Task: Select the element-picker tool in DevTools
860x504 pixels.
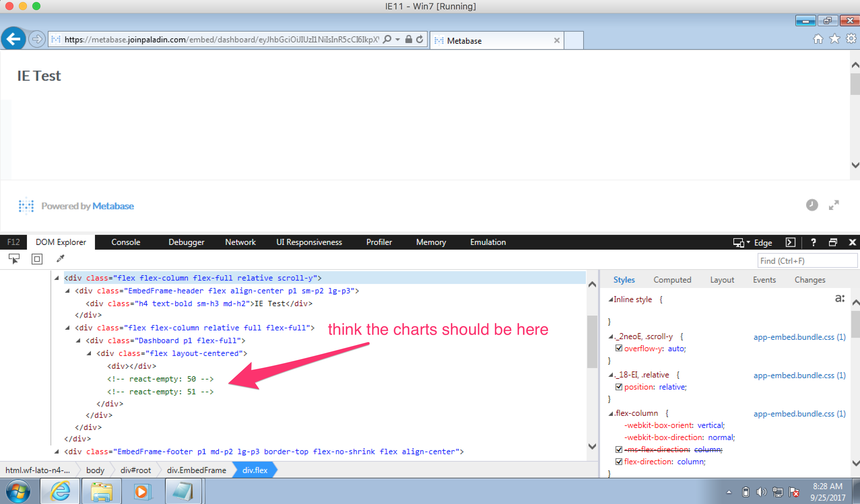Action: point(14,259)
